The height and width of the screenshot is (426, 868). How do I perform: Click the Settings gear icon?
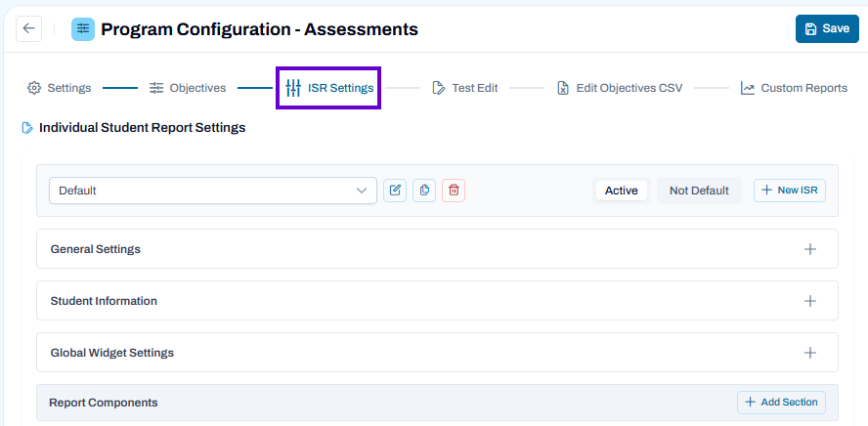click(34, 88)
